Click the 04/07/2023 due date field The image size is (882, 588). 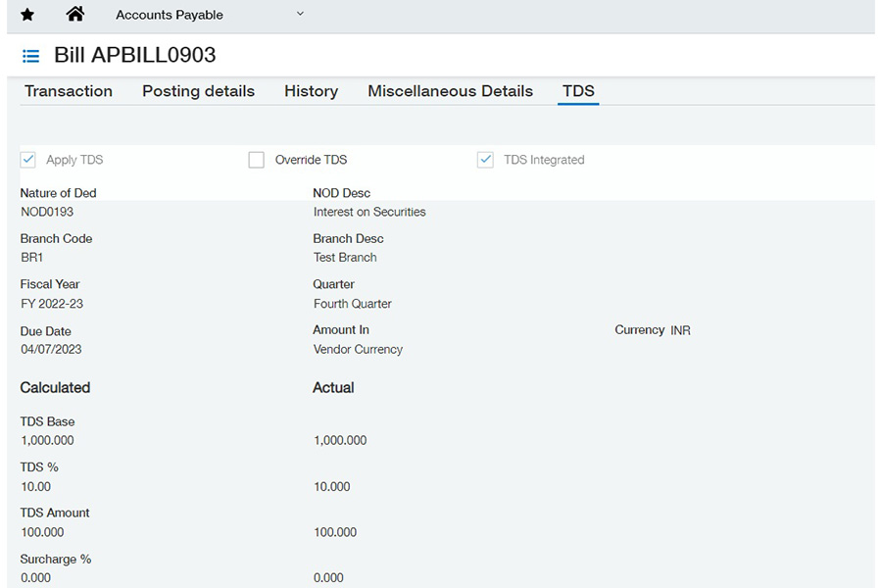pyautogui.click(x=51, y=349)
